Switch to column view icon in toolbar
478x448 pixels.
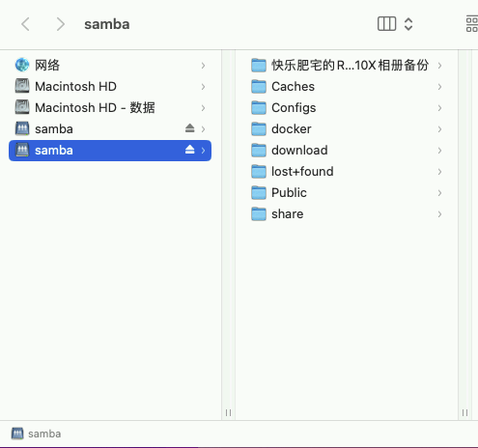[386, 24]
